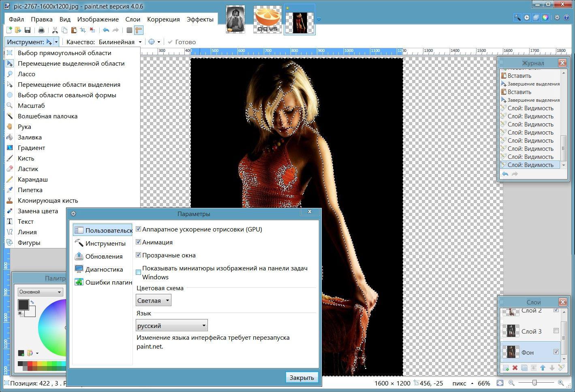Viewport: 575px width, 392px height.
Task: Toggle visibility of Слой 3
Action: [556, 331]
